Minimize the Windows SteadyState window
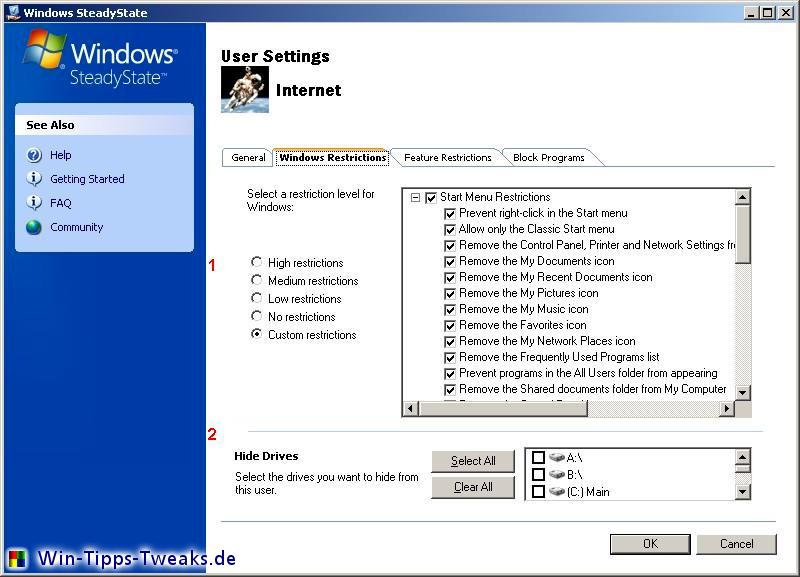 click(x=750, y=13)
